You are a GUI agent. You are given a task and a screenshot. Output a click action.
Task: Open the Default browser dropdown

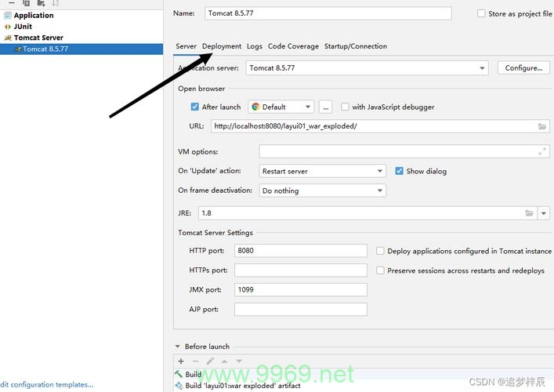(281, 107)
